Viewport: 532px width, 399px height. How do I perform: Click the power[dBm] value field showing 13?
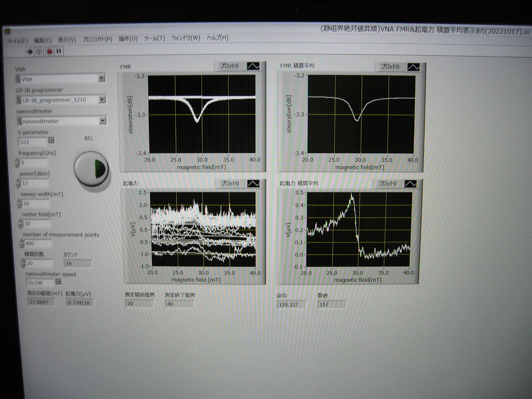[x=35, y=183]
